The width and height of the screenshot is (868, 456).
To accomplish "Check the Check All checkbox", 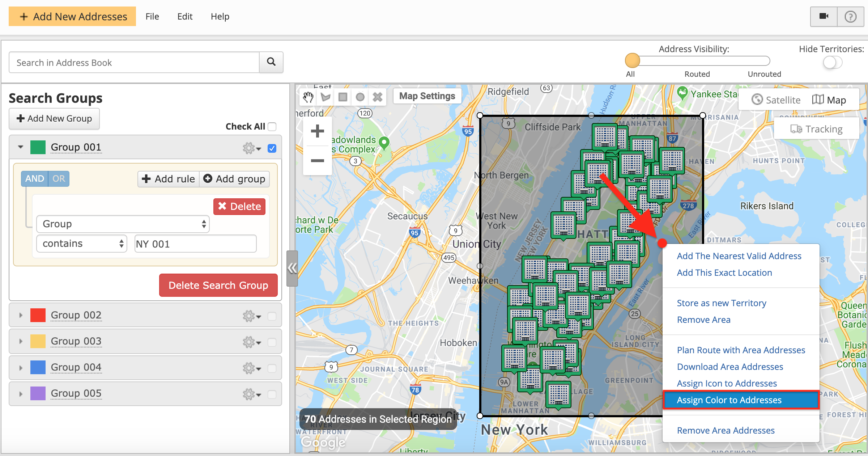I will tap(272, 127).
